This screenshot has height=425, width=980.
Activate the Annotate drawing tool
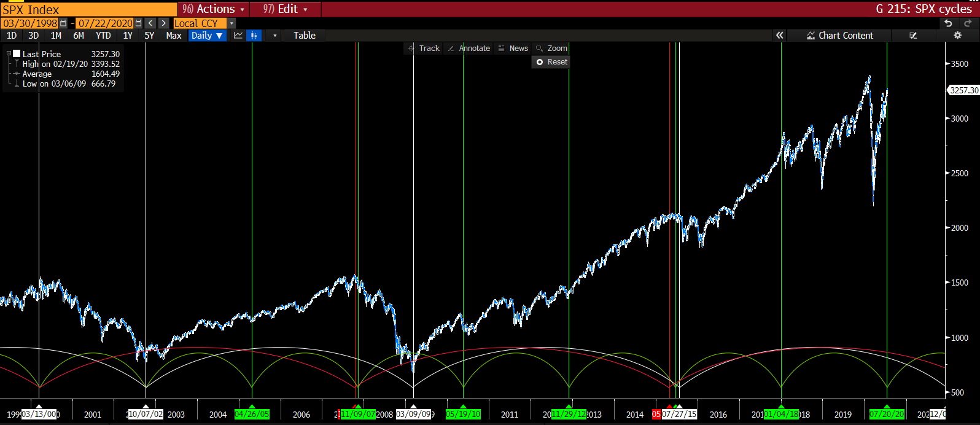(469, 49)
